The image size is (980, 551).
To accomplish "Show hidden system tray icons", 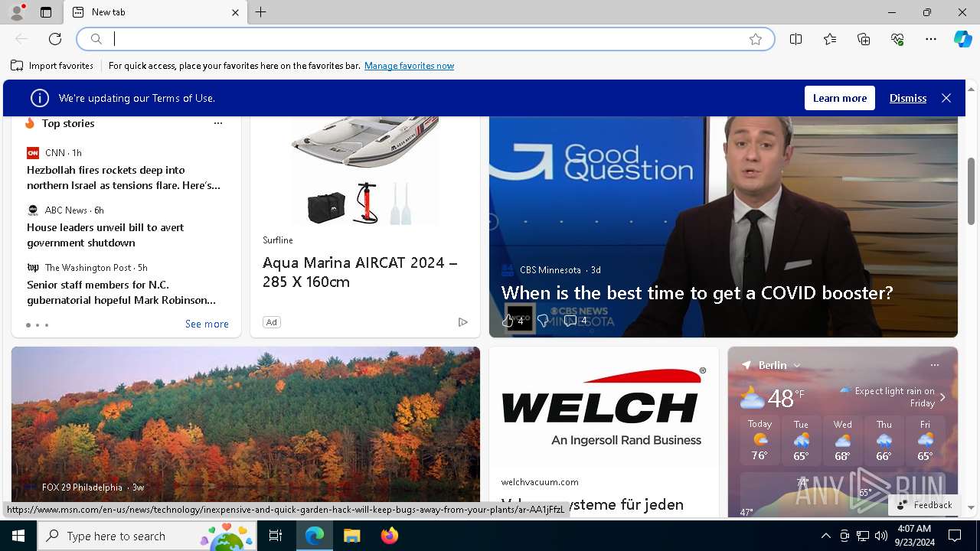I will pos(826,536).
